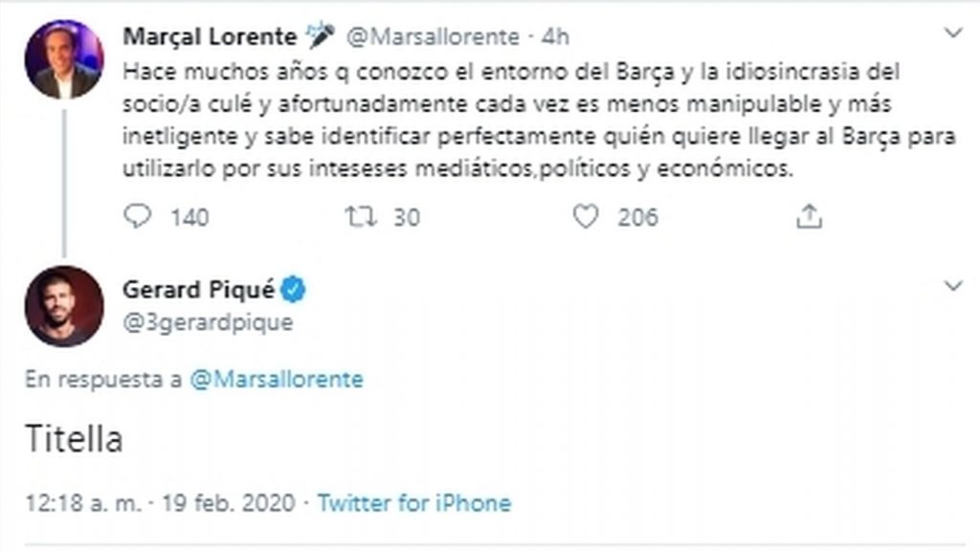Retweet Marçal Lorente's tweet
980x551 pixels.
[x=360, y=217]
